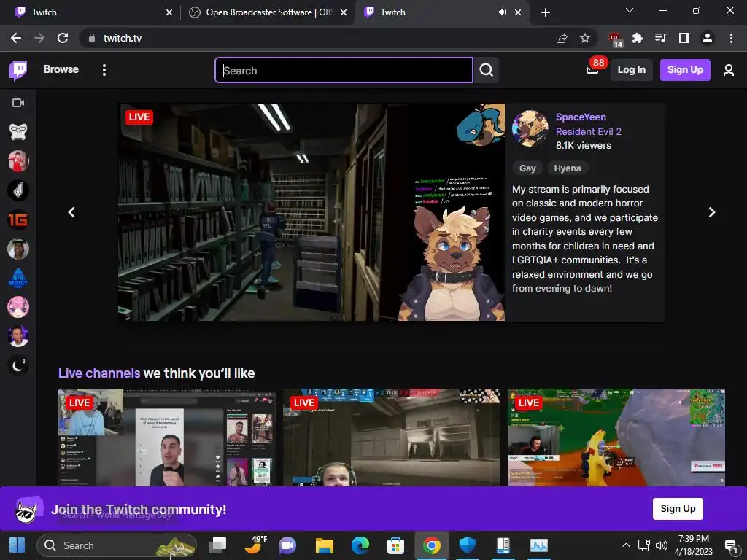Open the Microsoft Store from the taskbar

coord(395,545)
